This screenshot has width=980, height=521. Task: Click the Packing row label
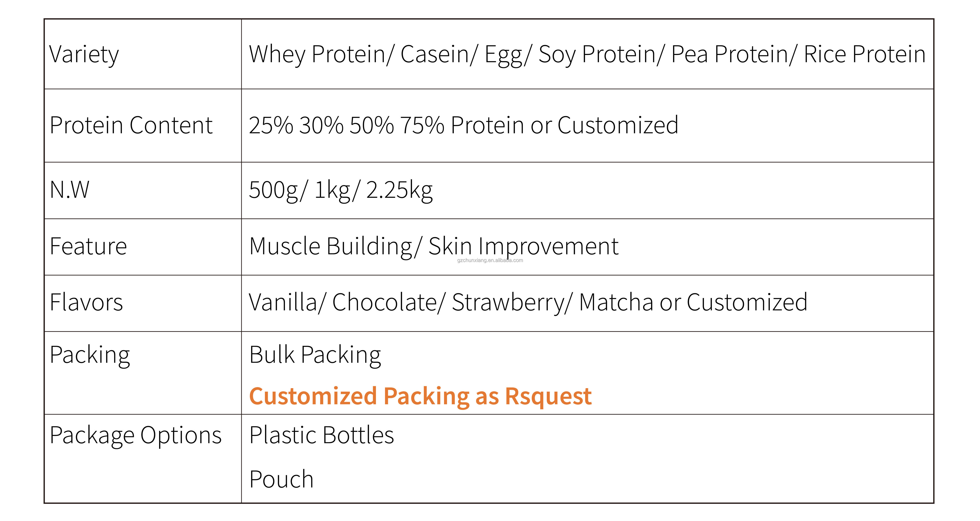90,355
